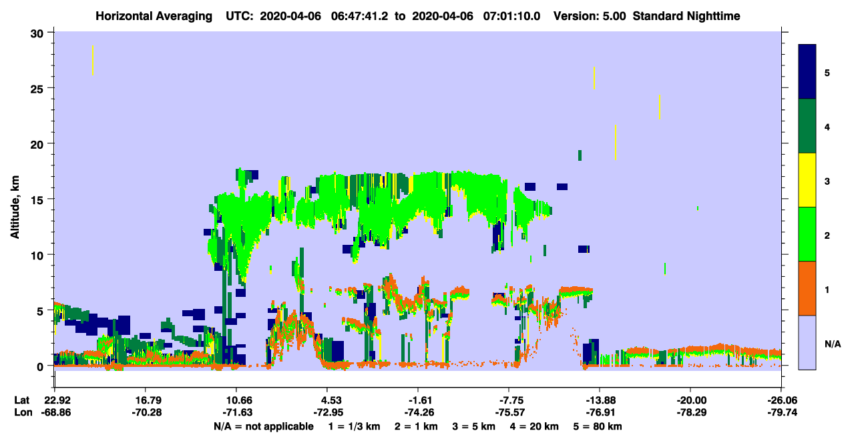Click the longitude value '-76.91'

click(x=600, y=413)
